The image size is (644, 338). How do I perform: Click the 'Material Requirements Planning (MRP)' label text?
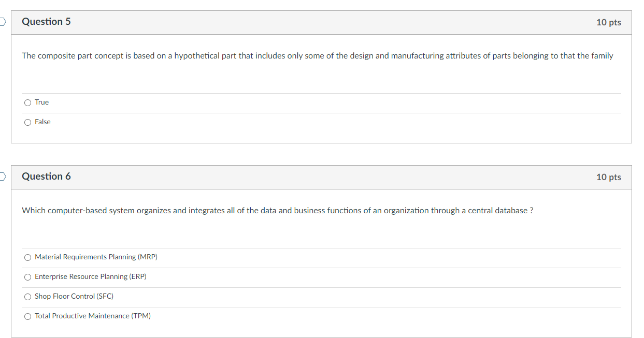pyautogui.click(x=96, y=257)
